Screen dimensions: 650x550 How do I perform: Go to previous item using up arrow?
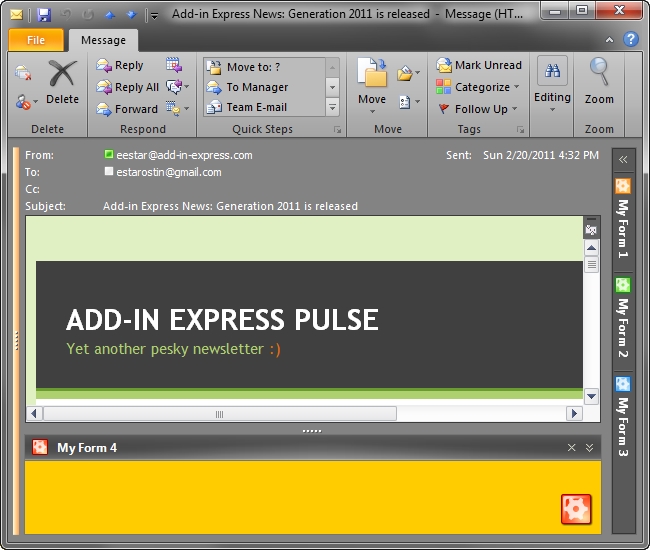(110, 15)
